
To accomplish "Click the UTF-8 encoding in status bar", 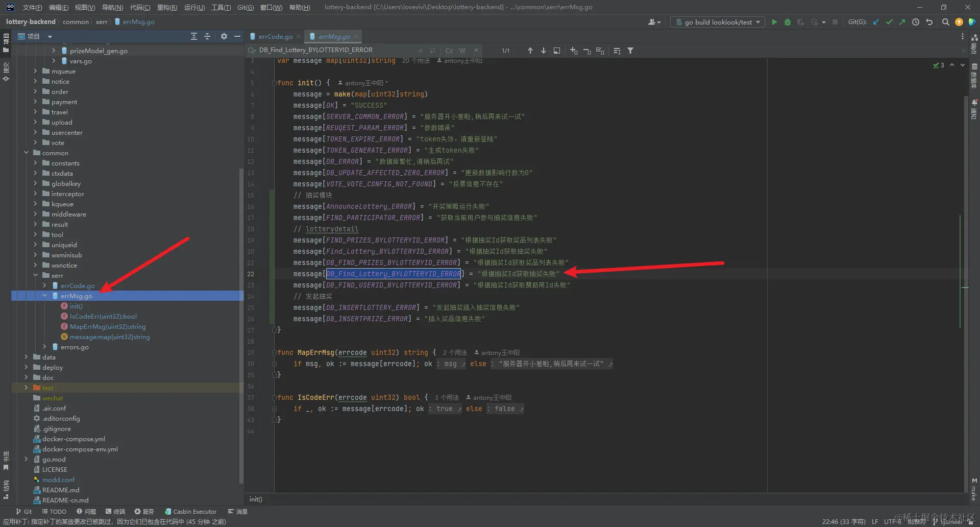I will click(x=893, y=521).
